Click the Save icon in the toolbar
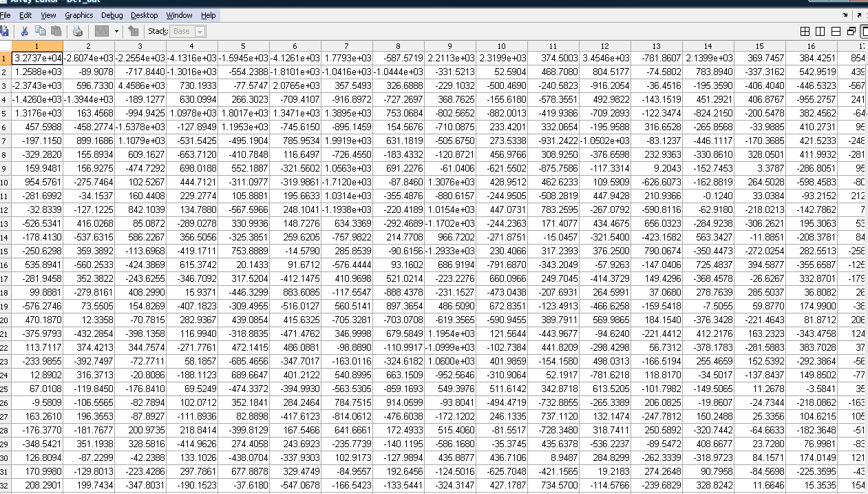This screenshot has height=494, width=868. pyautogui.click(x=4, y=31)
